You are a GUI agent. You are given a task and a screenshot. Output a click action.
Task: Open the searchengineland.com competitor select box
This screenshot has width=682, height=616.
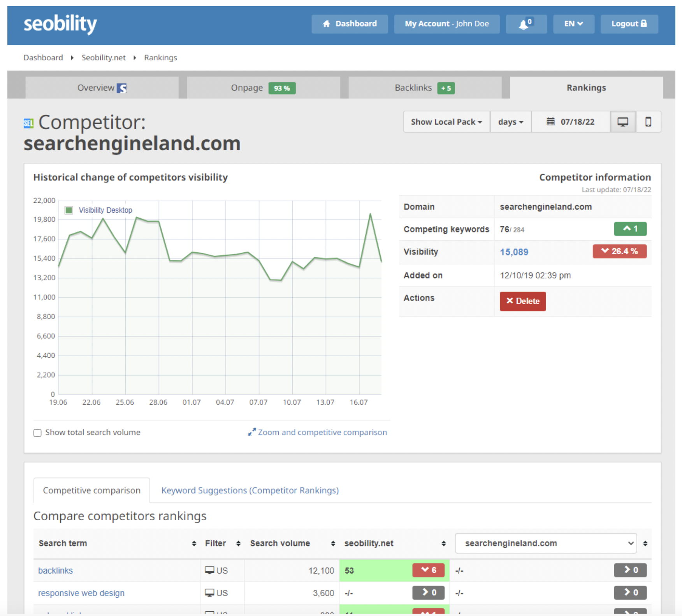[x=546, y=543]
